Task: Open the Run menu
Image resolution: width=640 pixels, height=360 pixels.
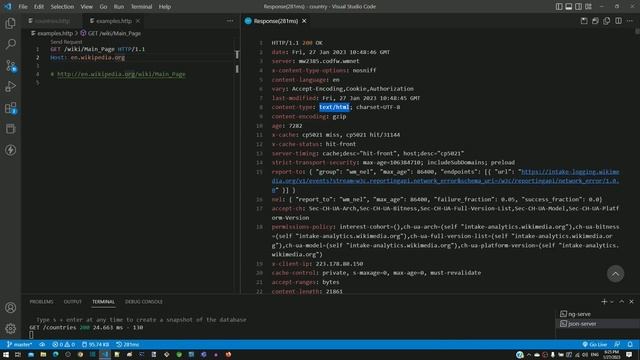Action: [119, 7]
